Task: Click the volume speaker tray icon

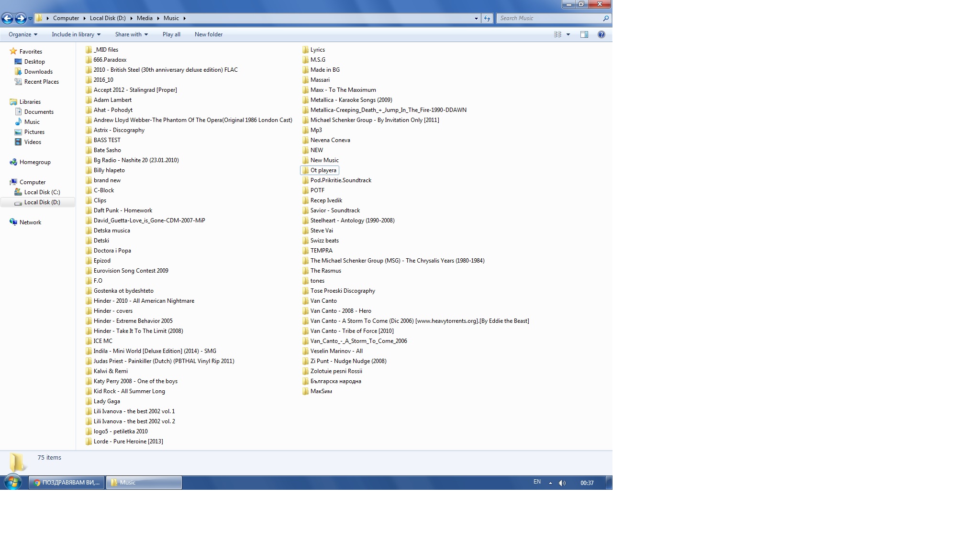Action: tap(562, 483)
